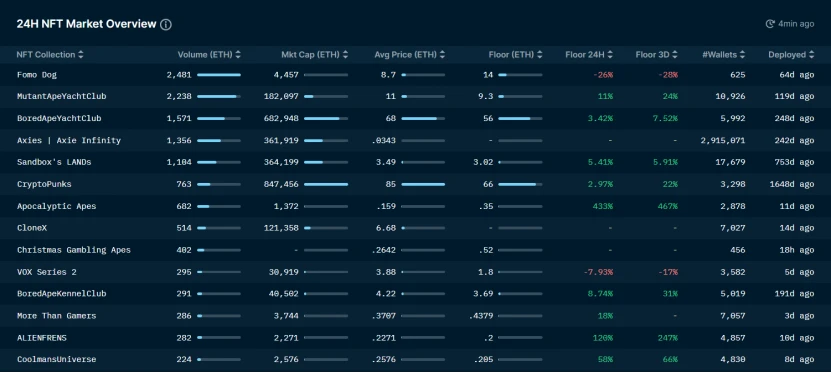831x373 pixels.
Task: Select the CryptoPunks row name
Action: click(44, 184)
